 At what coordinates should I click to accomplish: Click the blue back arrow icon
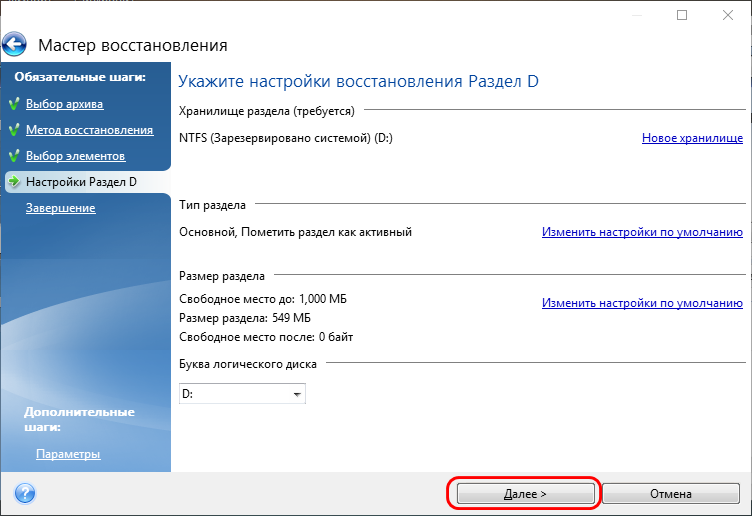click(14, 45)
